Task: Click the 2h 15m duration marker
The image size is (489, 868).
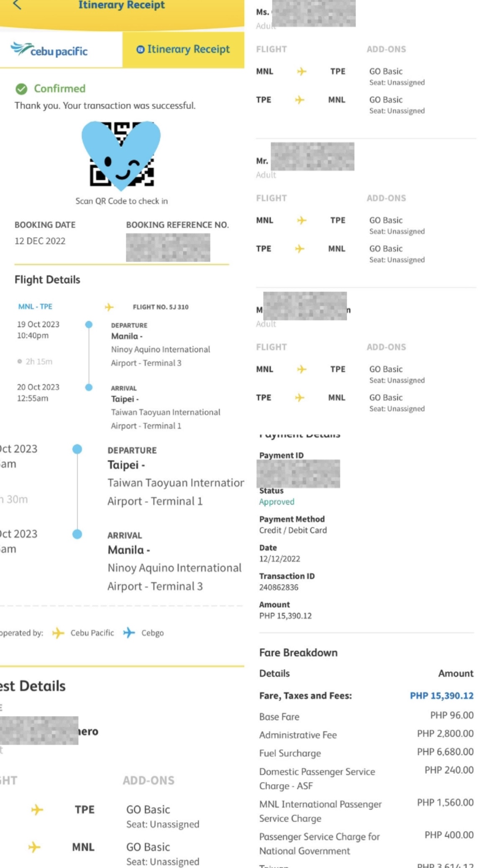Action: pyautogui.click(x=36, y=361)
